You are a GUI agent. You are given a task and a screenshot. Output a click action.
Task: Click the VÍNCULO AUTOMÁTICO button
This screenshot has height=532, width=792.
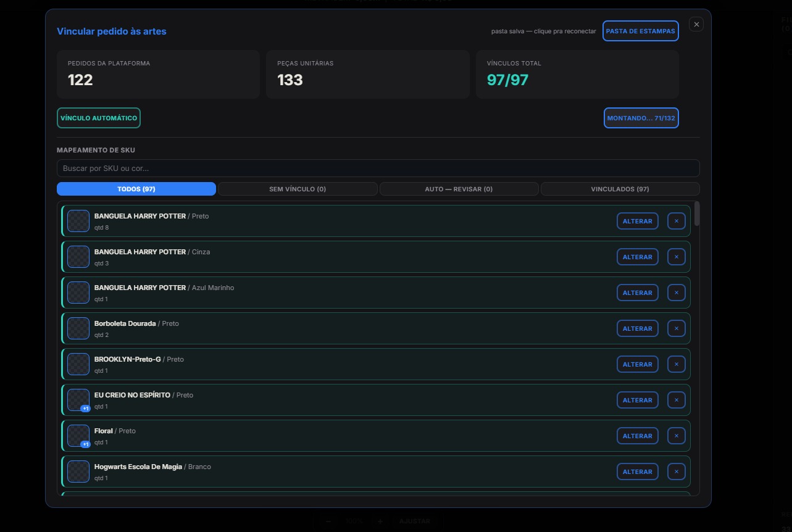coord(99,118)
